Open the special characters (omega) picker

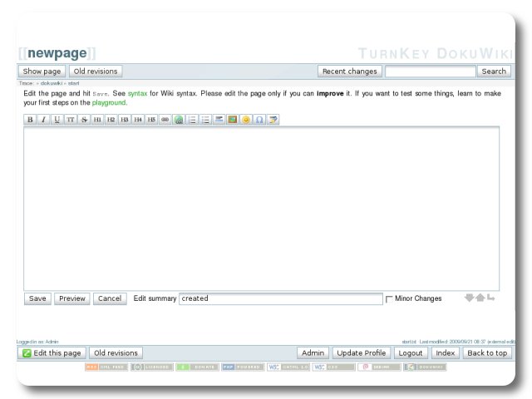click(x=259, y=120)
